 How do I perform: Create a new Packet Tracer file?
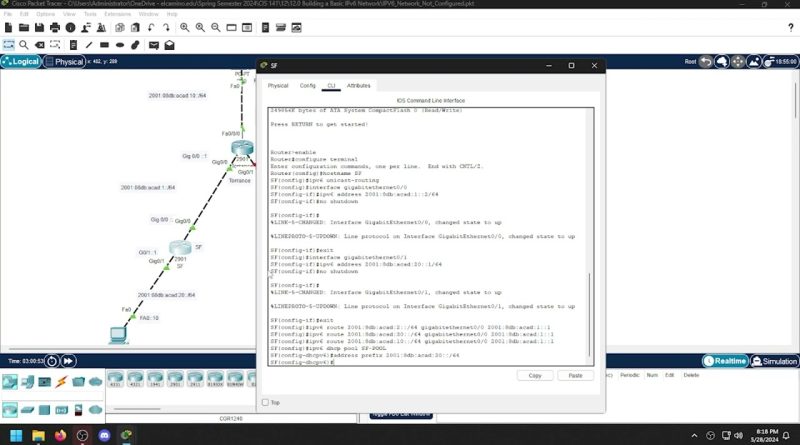click(x=9, y=28)
